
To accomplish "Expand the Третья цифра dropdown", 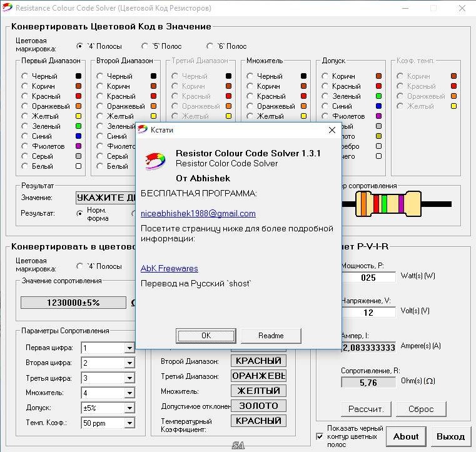I will point(129,378).
